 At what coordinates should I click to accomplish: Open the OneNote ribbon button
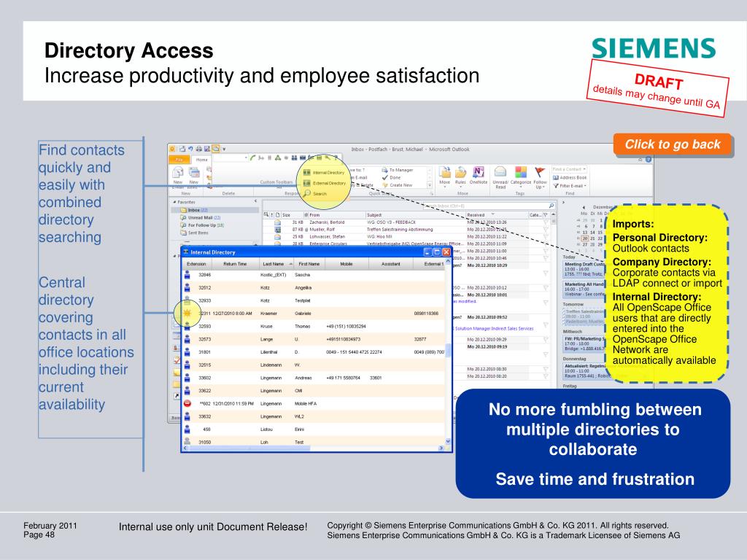tap(479, 175)
